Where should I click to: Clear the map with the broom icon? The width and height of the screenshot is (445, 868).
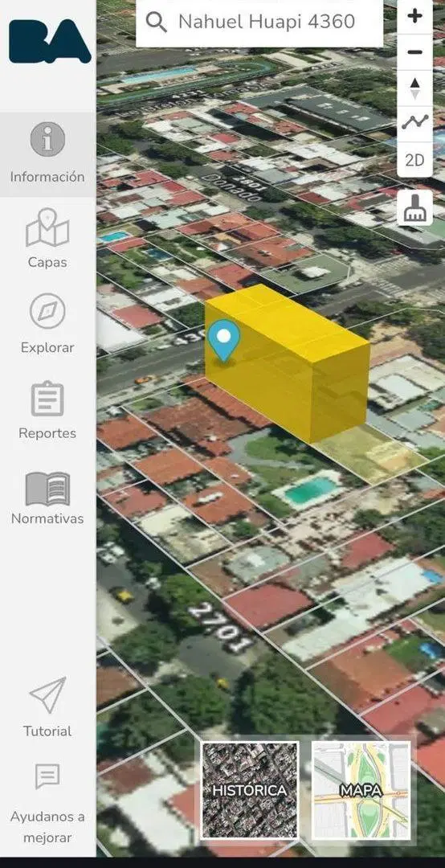[415, 207]
